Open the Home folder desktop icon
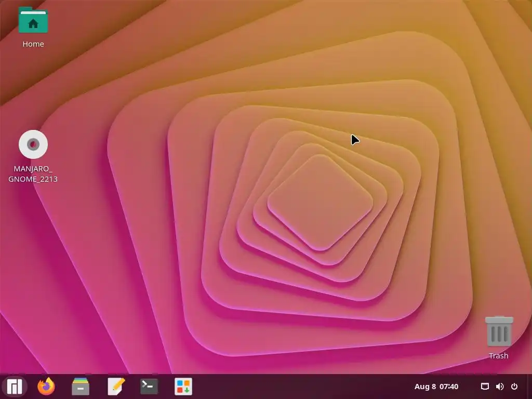The height and width of the screenshot is (399, 532). [33, 20]
